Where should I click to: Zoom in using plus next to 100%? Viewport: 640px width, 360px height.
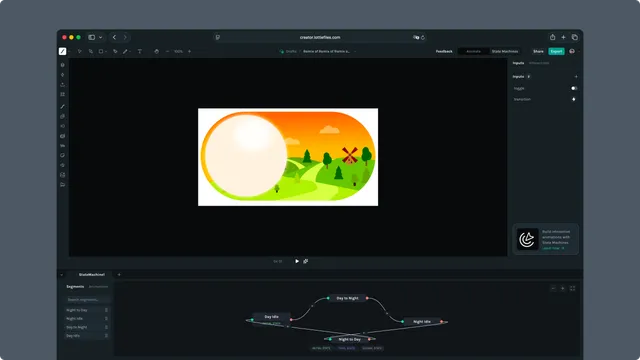tap(189, 51)
